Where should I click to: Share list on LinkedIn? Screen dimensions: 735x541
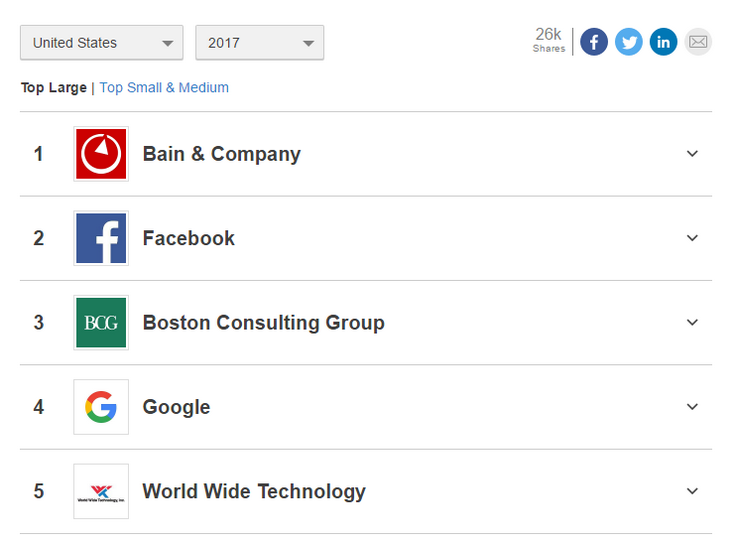[663, 42]
